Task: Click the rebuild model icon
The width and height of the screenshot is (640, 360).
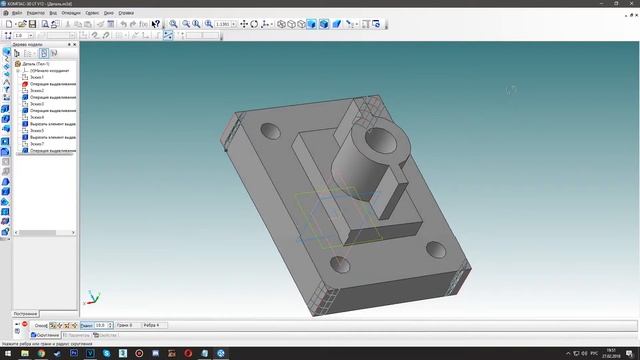Action: pos(376,24)
